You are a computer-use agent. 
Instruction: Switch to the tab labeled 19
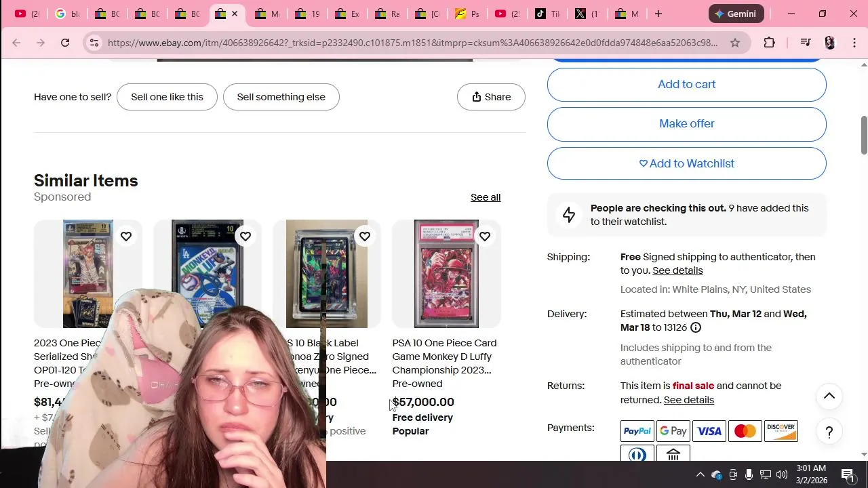[307, 14]
